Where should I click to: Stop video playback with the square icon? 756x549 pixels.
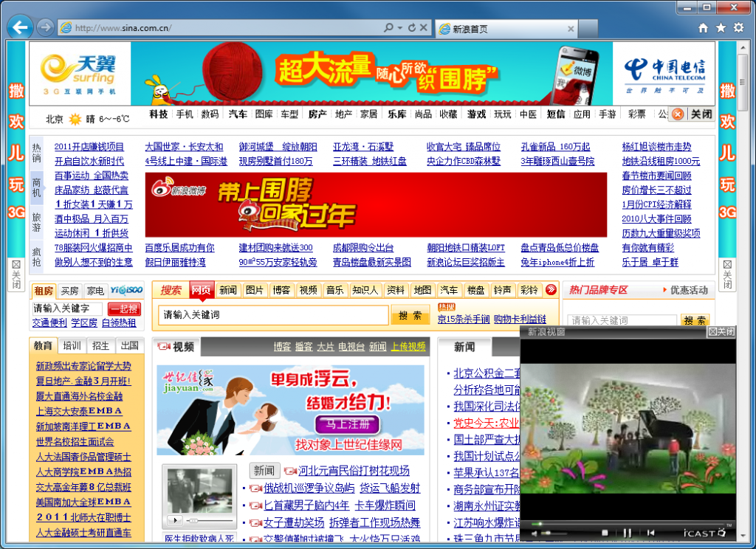[604, 532]
